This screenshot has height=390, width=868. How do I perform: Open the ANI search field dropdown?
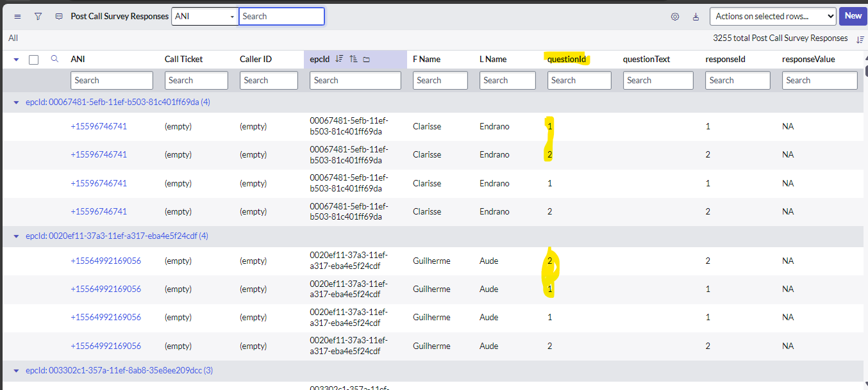coord(204,17)
